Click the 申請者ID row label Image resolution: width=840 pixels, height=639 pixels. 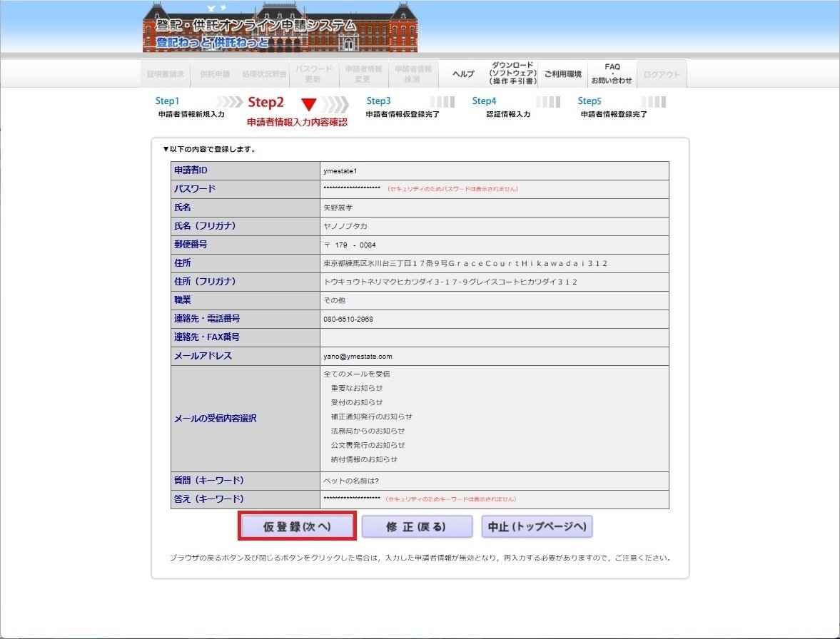click(191, 170)
